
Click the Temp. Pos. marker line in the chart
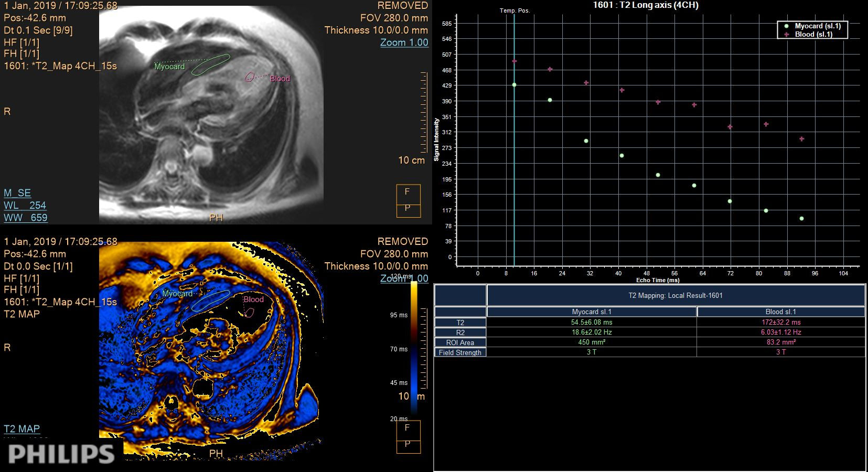pos(514,157)
